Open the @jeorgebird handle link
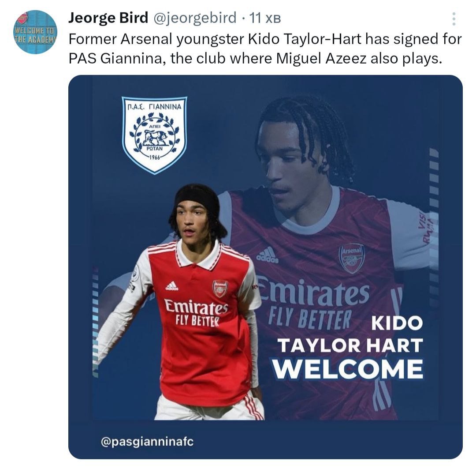Image resolution: width=476 pixels, height=469 pixels. [195, 18]
